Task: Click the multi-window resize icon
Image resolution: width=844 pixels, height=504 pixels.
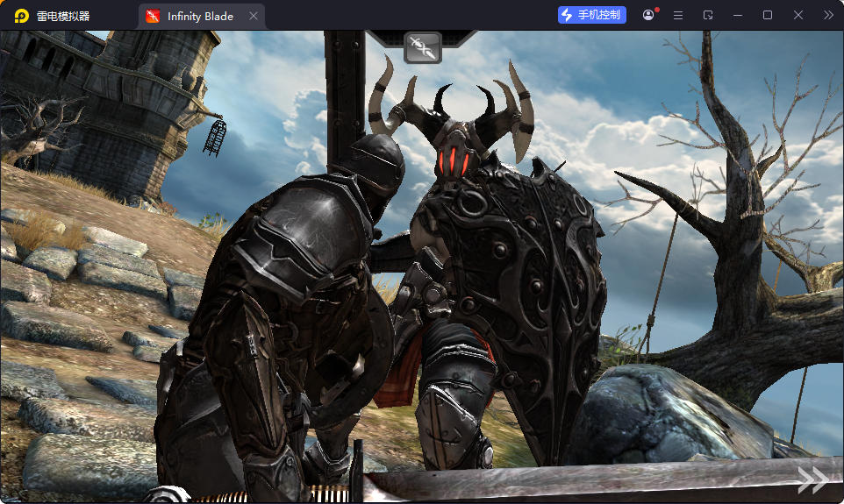Action: coord(708,15)
